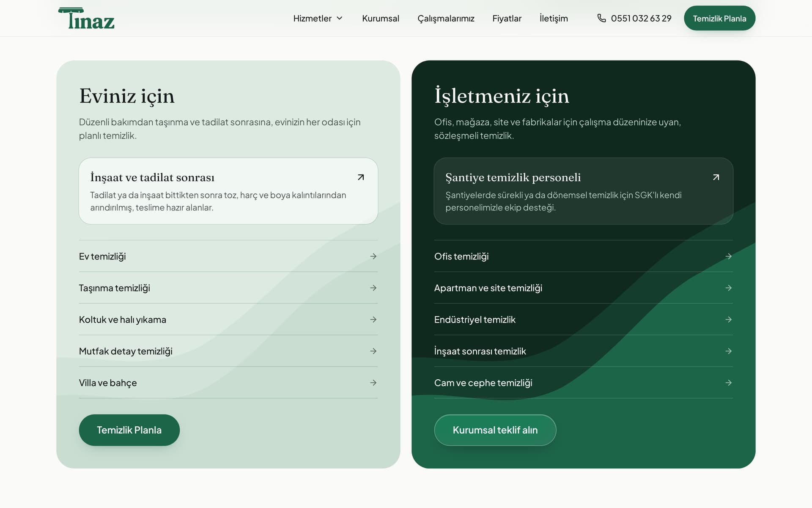
Task: Select İnşaat sonrası temizlik
Action: [x=584, y=351]
